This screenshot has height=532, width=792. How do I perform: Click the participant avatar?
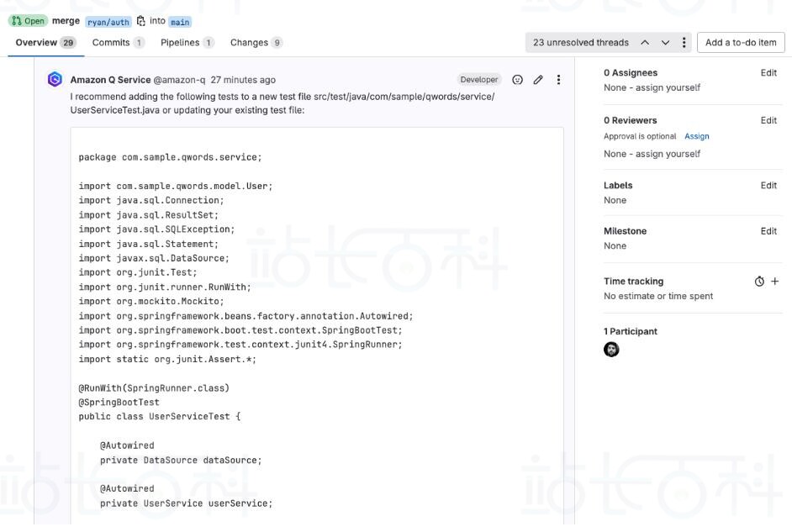[x=611, y=350]
